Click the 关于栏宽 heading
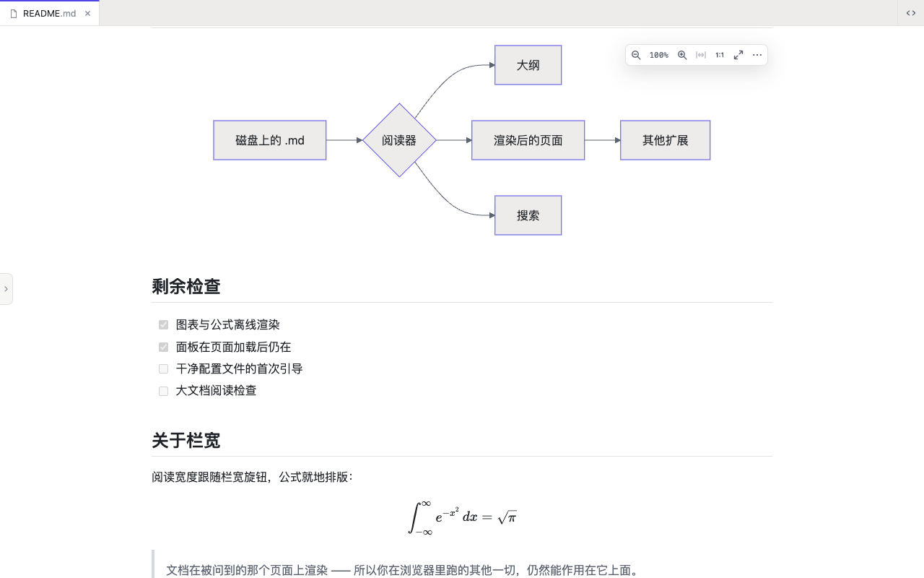Screen dimensions: 924x578 click(x=186, y=440)
